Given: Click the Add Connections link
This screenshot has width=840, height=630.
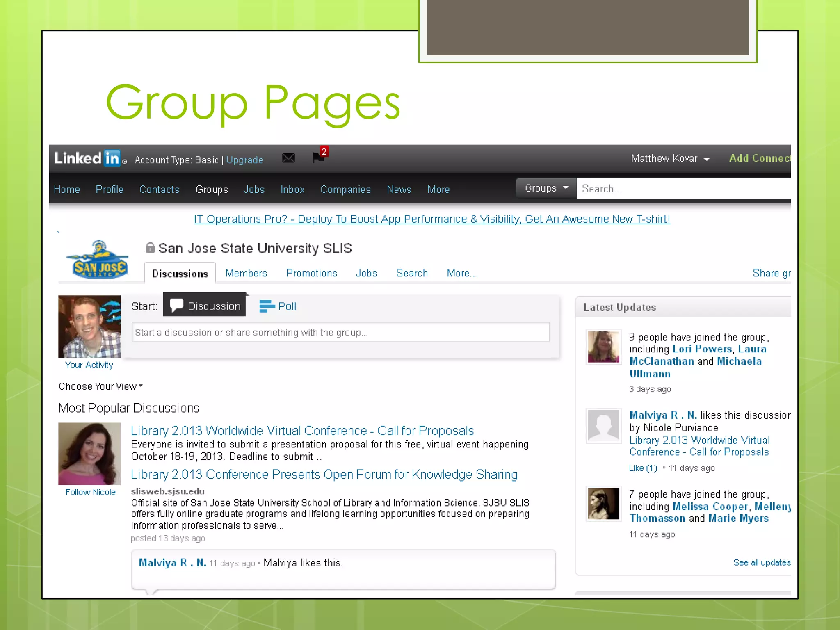Looking at the screenshot, I should (x=760, y=158).
